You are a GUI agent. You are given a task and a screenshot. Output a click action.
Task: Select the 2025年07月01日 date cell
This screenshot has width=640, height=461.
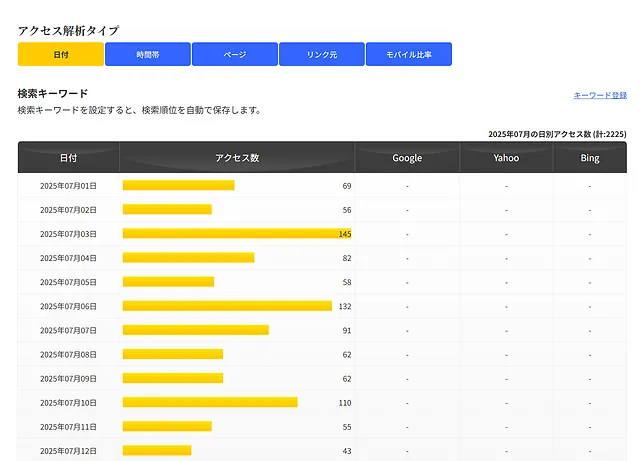[x=68, y=186]
